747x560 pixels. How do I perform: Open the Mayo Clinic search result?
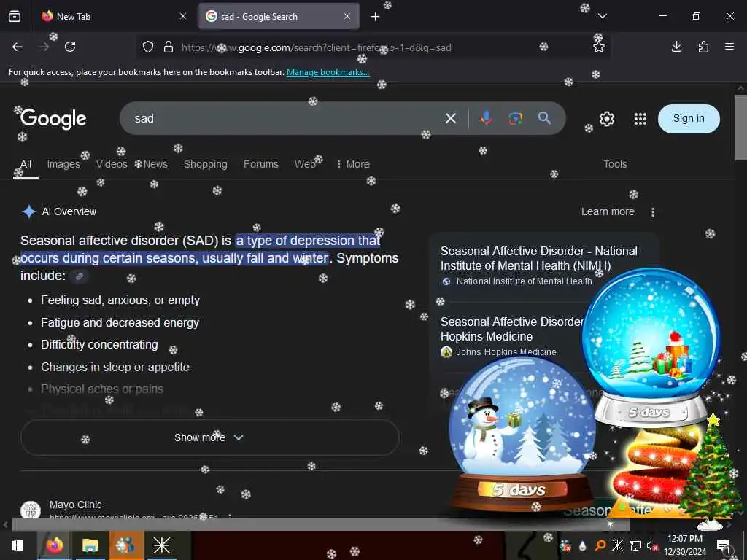(75, 505)
